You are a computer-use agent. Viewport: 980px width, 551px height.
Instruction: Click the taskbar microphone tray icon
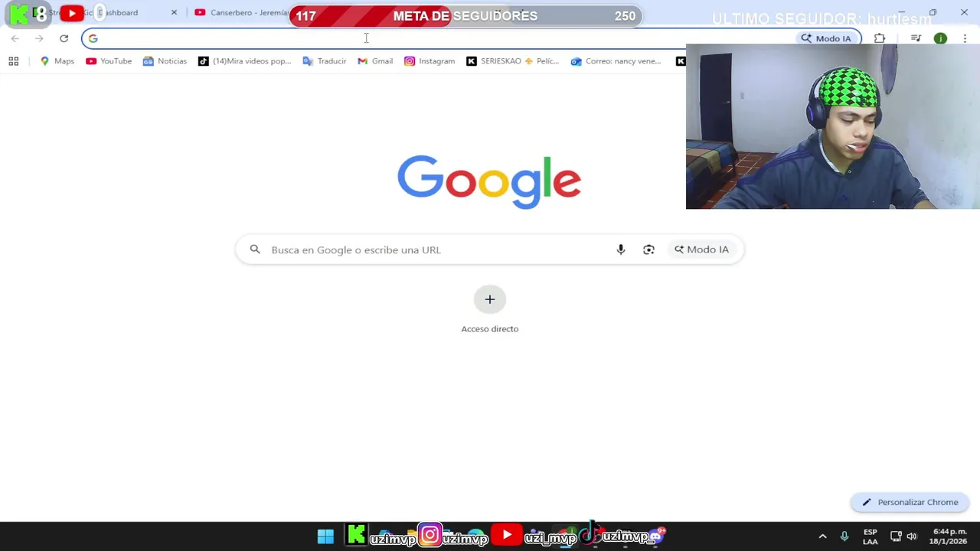pyautogui.click(x=844, y=536)
